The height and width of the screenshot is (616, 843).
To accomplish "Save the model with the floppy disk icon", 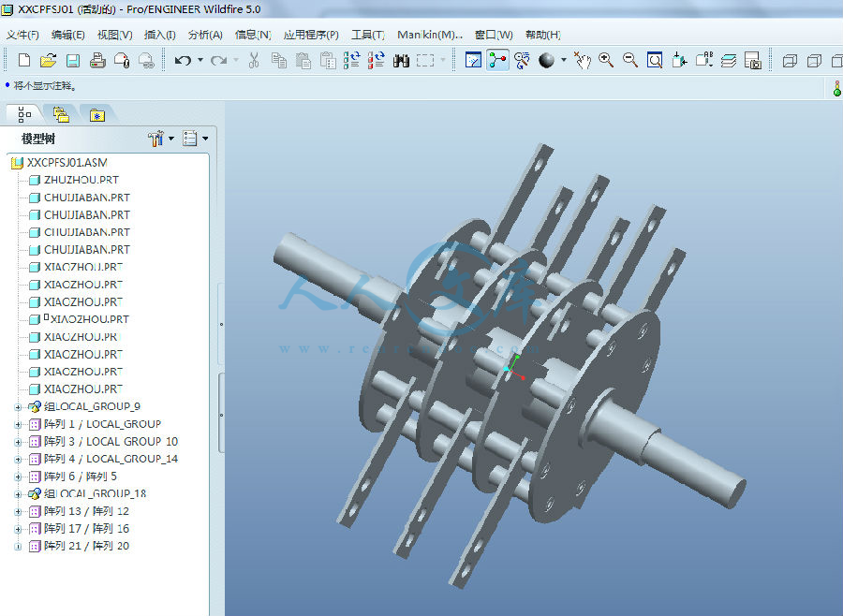I will point(72,60).
